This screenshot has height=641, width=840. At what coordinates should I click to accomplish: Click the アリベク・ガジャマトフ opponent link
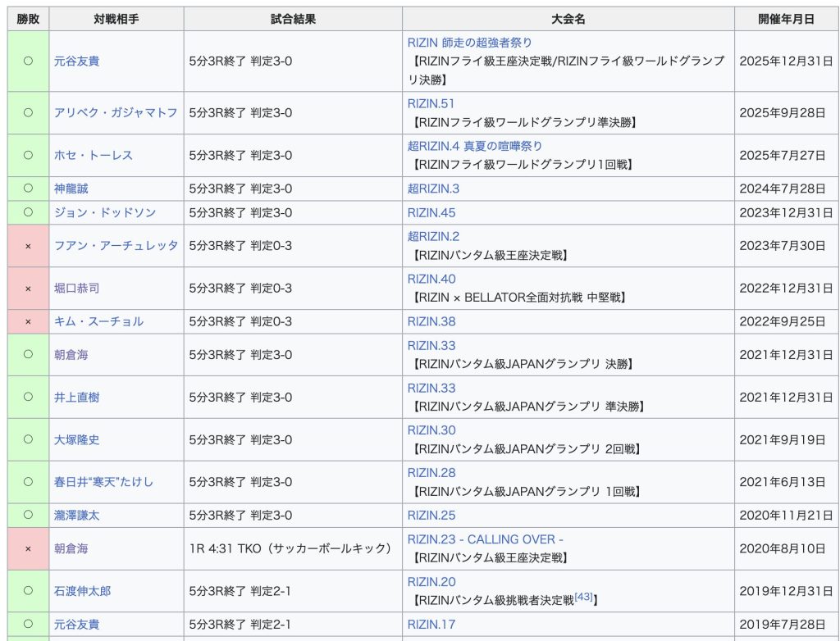pyautogui.click(x=116, y=112)
